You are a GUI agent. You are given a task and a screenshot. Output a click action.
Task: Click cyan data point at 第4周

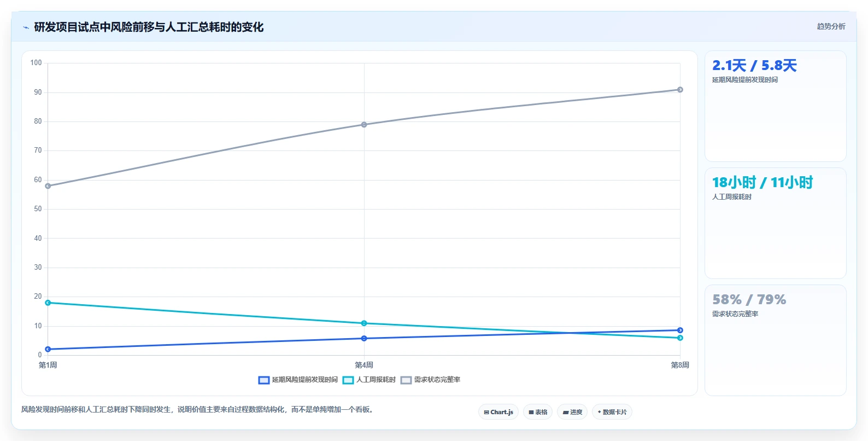pyautogui.click(x=364, y=323)
